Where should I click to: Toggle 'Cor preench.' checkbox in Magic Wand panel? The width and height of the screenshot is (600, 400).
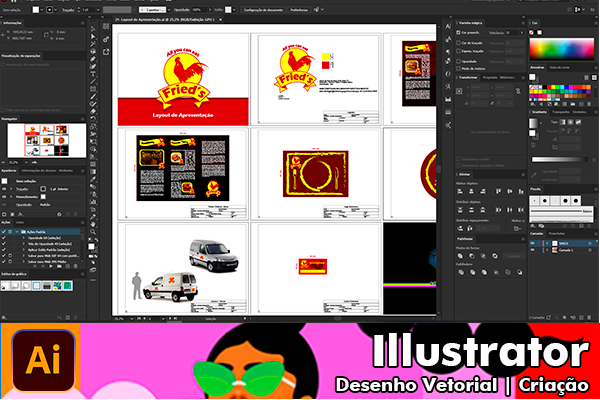[458, 33]
